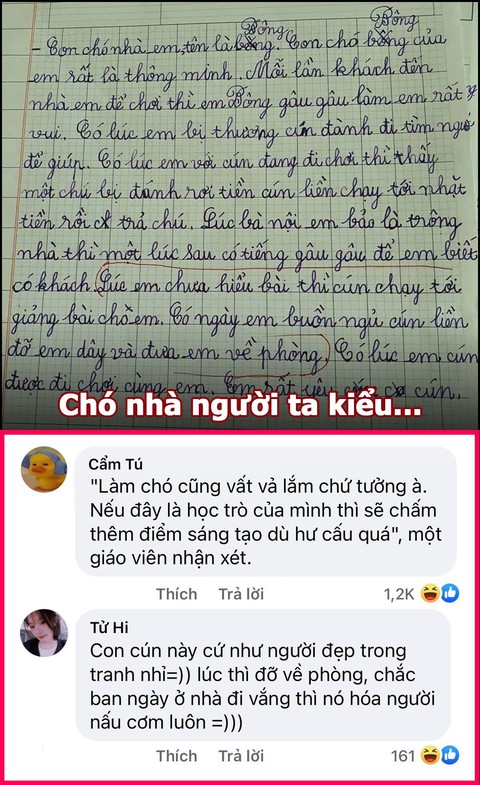Open the handwritten essay photo
This screenshot has height=785, width=480.
point(240,214)
